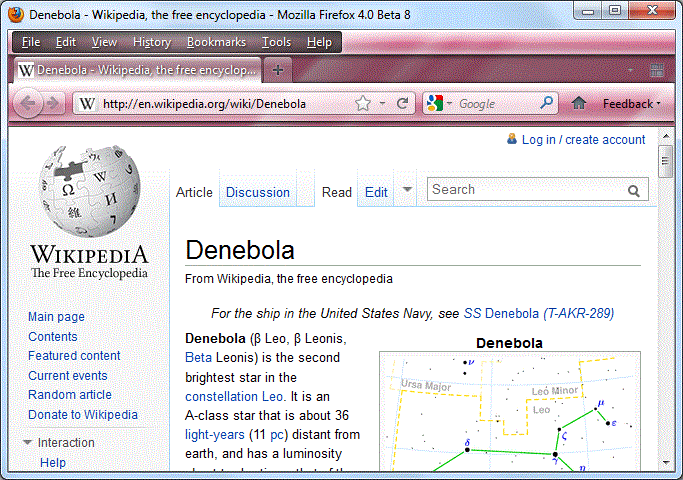This screenshot has width=683, height=480.
Task: Click the Donate to Wikipedia link
Action: pyautogui.click(x=83, y=415)
